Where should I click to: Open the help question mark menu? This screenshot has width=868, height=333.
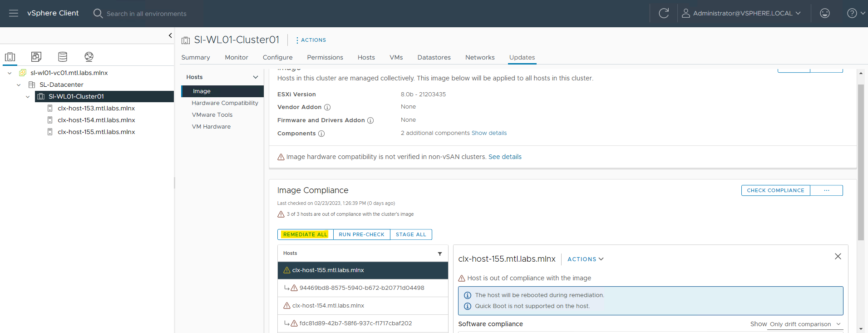(856, 13)
